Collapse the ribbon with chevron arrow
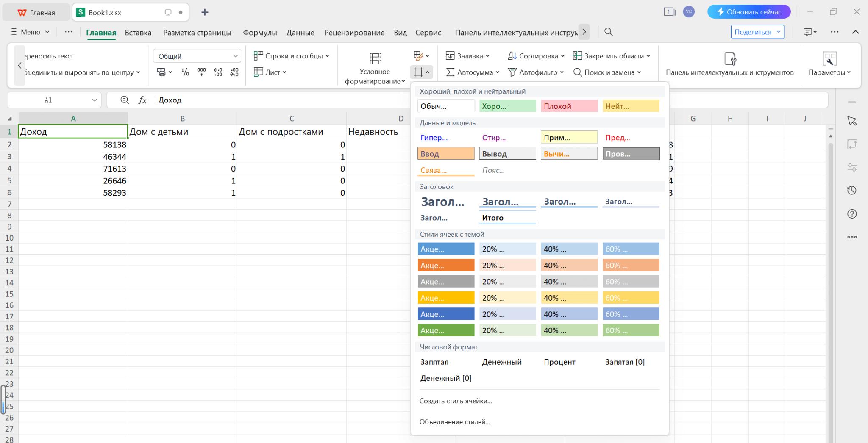Screen dimensions: 868x443 [855, 32]
